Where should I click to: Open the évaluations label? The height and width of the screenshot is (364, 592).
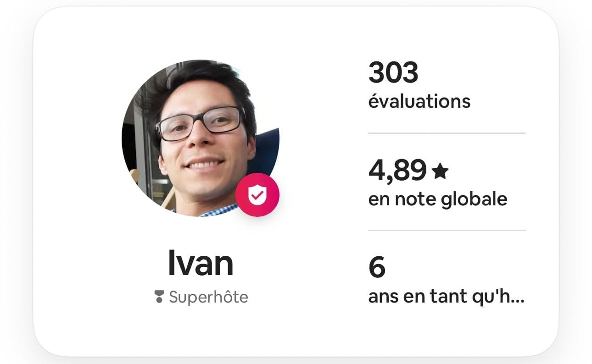[419, 101]
